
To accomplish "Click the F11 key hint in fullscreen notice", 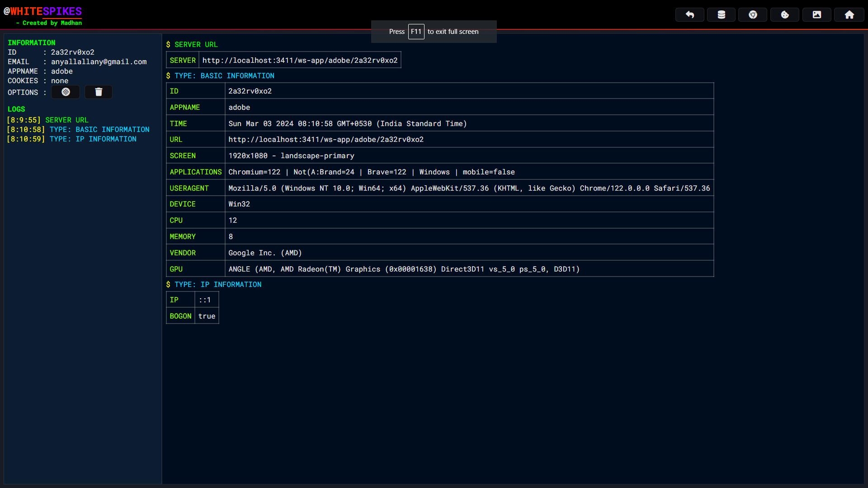I will click(x=416, y=32).
